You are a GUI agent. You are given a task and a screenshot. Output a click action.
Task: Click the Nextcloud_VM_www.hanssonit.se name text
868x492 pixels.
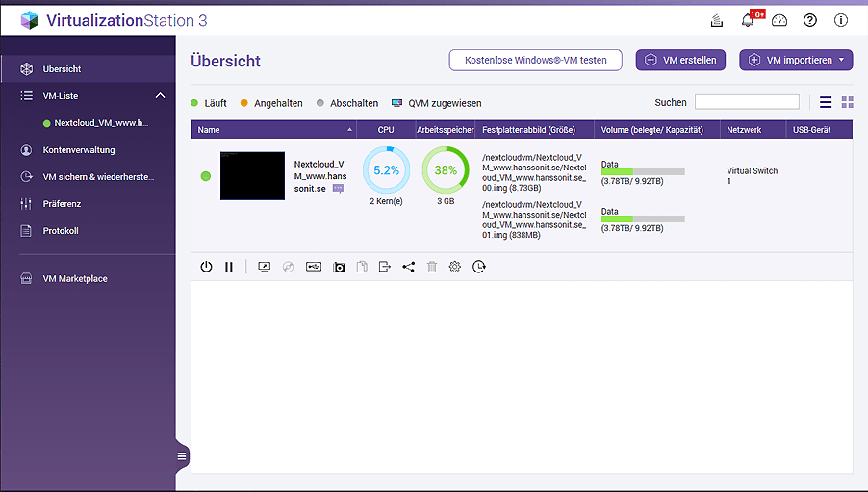319,176
